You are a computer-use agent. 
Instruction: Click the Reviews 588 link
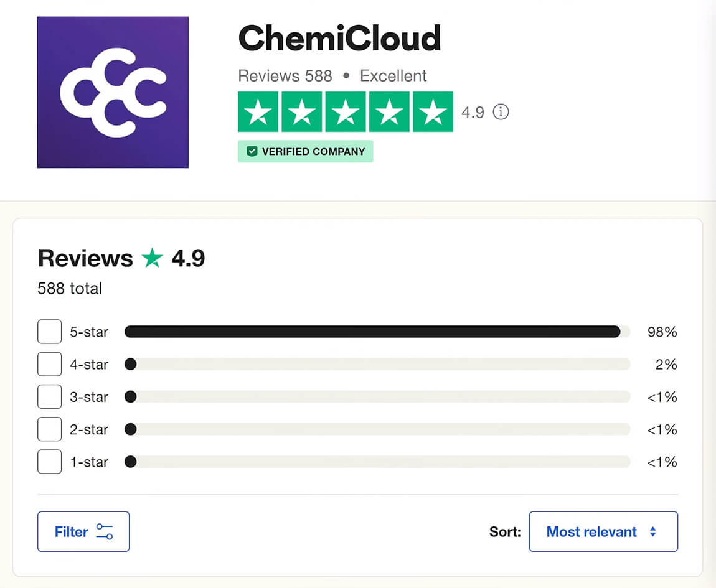tap(285, 76)
